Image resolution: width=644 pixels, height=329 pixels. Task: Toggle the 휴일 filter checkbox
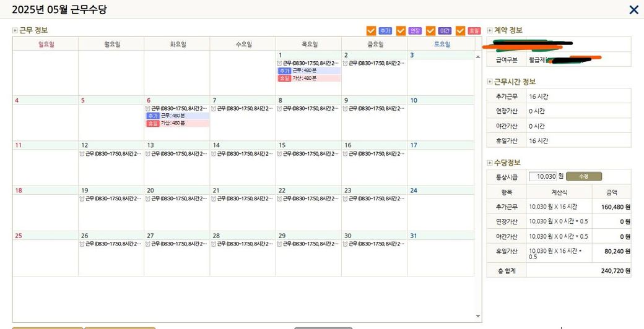click(460, 30)
